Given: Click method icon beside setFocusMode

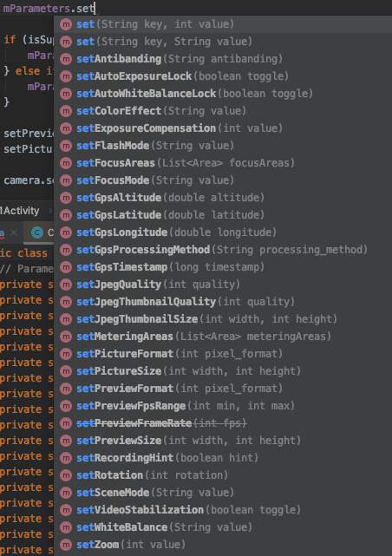Looking at the screenshot, I should click(66, 180).
